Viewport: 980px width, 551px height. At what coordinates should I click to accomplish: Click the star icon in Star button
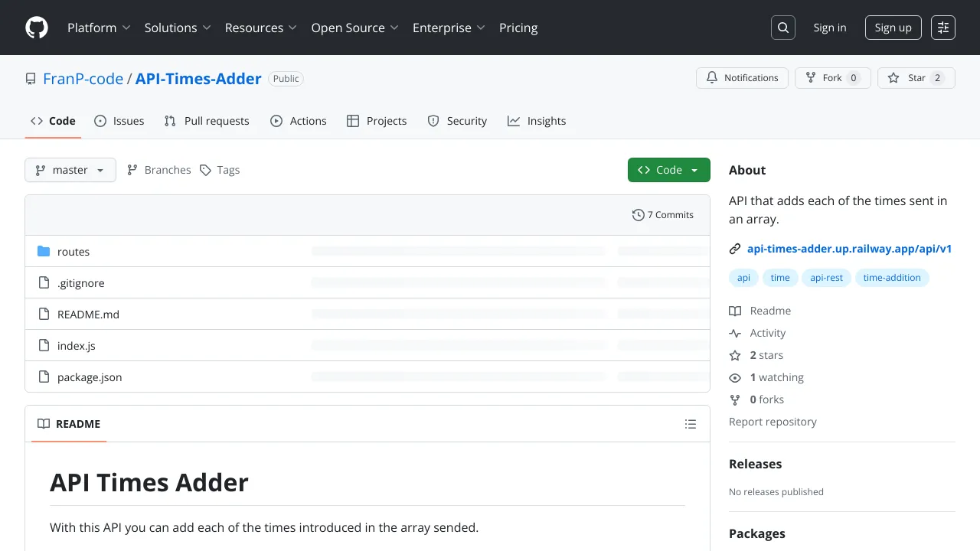[893, 78]
